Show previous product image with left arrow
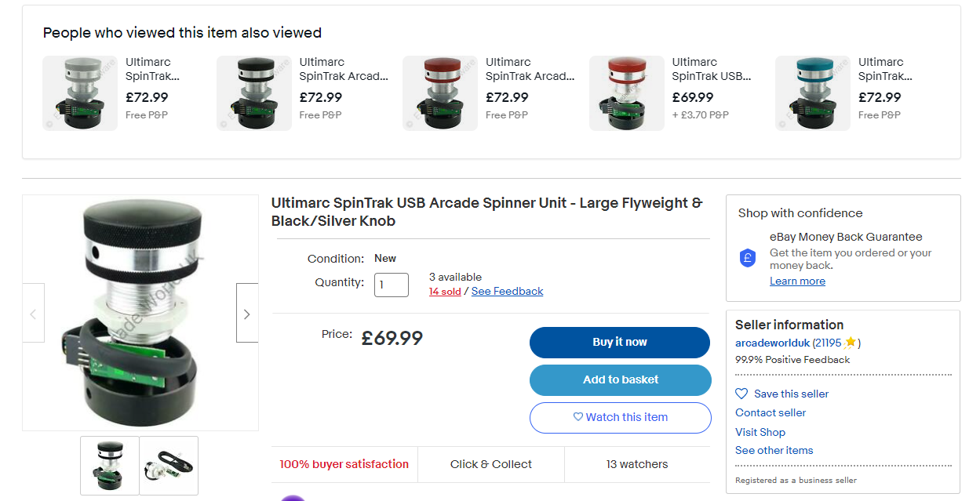The height and width of the screenshot is (501, 980). tap(33, 313)
